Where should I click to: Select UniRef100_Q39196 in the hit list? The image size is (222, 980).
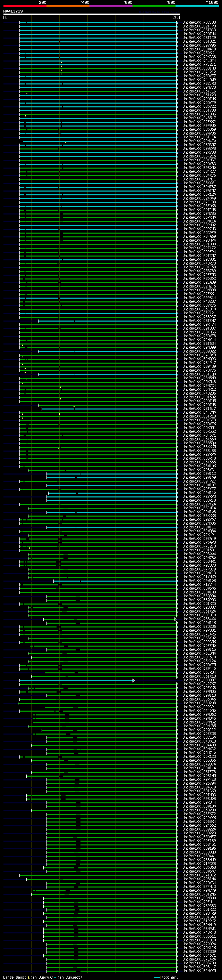(x=199, y=848)
